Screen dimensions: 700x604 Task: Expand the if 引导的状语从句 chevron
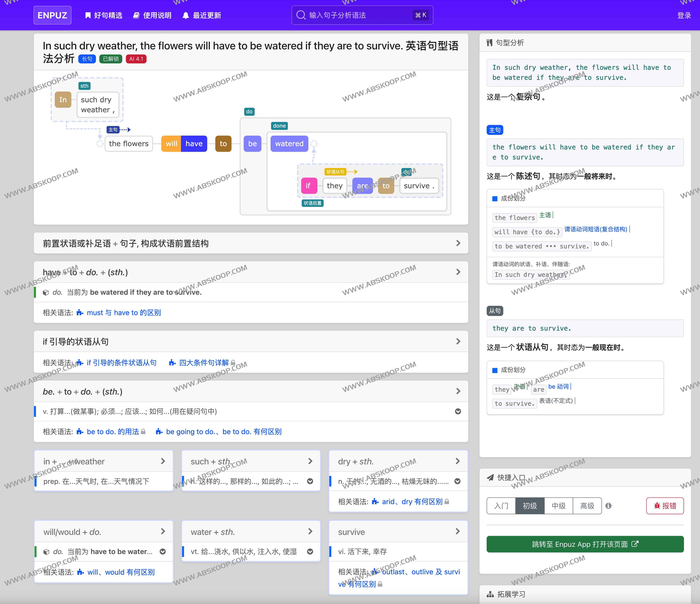[x=458, y=342]
